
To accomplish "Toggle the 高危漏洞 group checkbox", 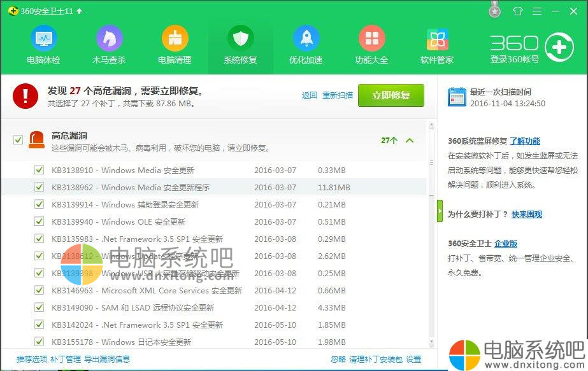I will [x=18, y=140].
